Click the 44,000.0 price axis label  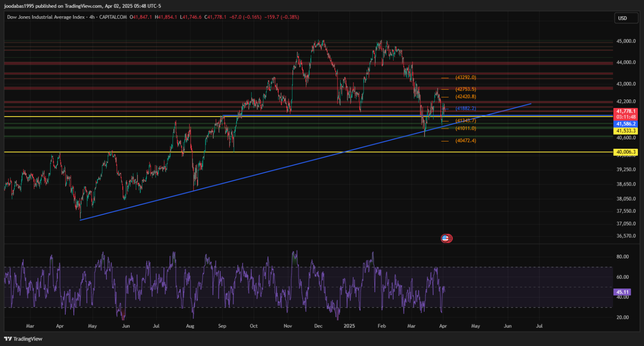tap(626, 62)
